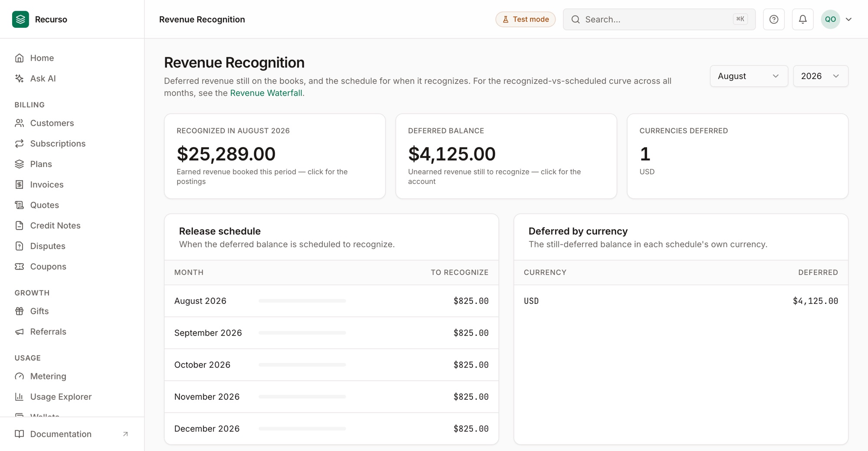Click the QO user avatar
The width and height of the screenshot is (868, 451).
pyautogui.click(x=830, y=19)
